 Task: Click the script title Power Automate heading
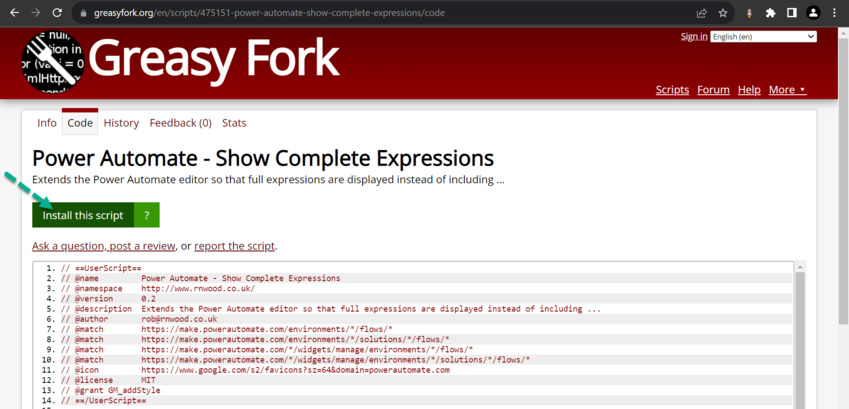(x=263, y=158)
